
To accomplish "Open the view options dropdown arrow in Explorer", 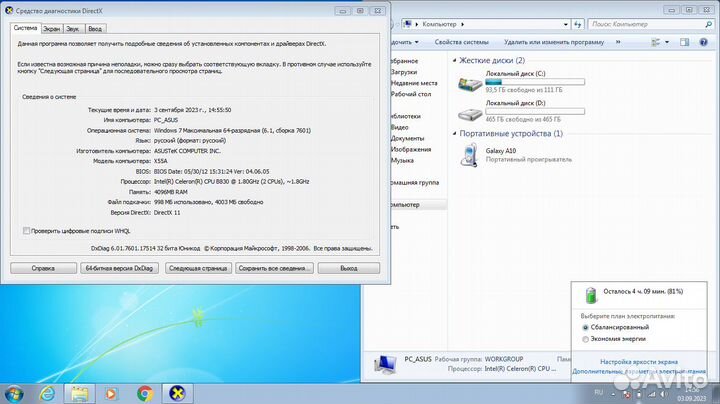I will [x=667, y=42].
